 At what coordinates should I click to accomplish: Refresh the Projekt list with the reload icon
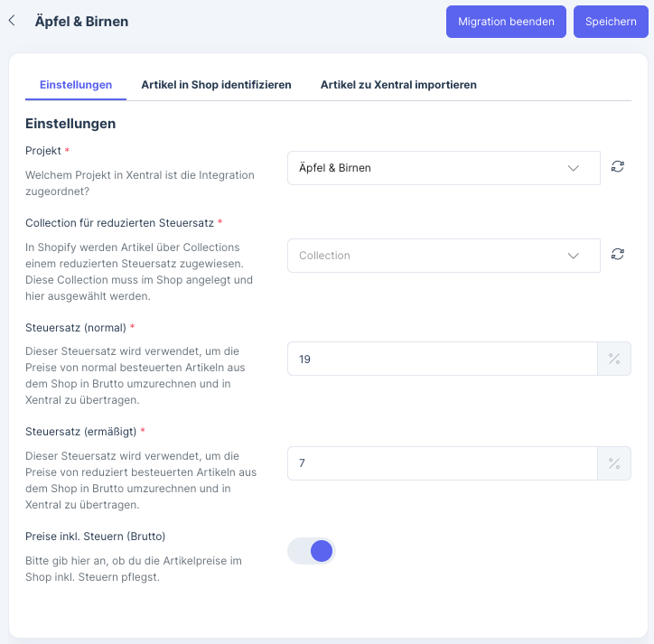[x=618, y=167]
